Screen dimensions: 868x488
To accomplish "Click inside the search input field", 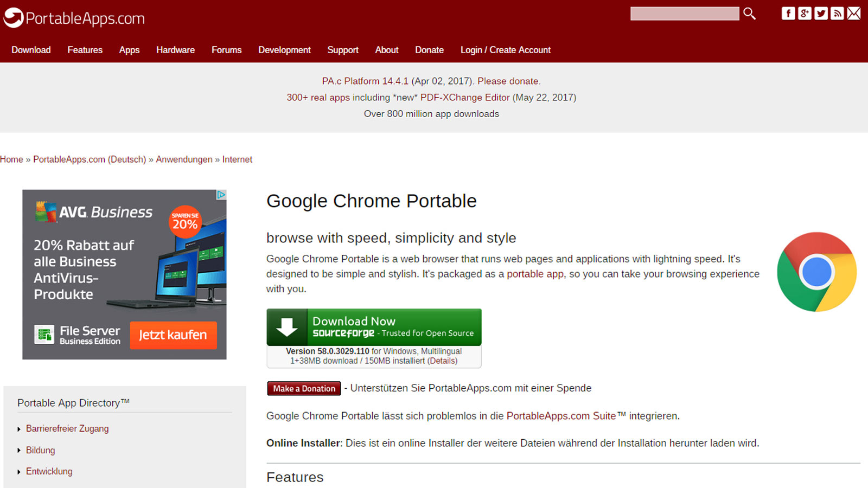I will coord(685,14).
